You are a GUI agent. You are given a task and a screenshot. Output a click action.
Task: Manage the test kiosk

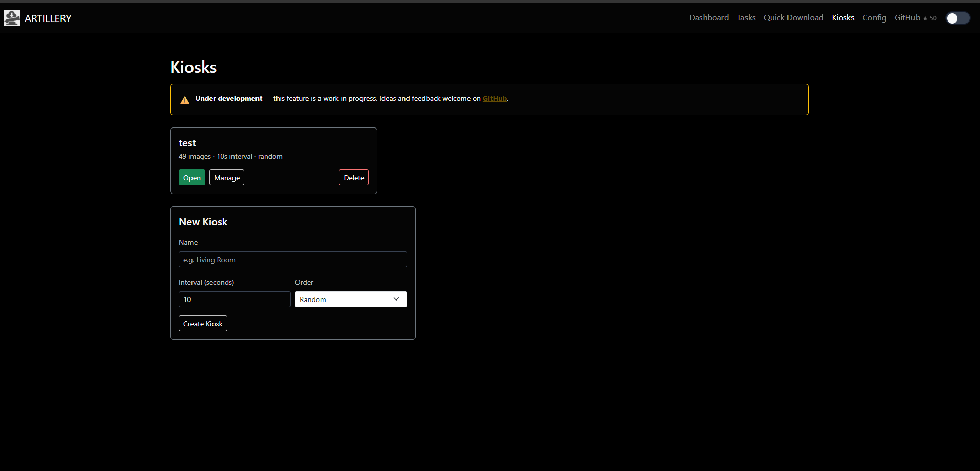point(227,178)
